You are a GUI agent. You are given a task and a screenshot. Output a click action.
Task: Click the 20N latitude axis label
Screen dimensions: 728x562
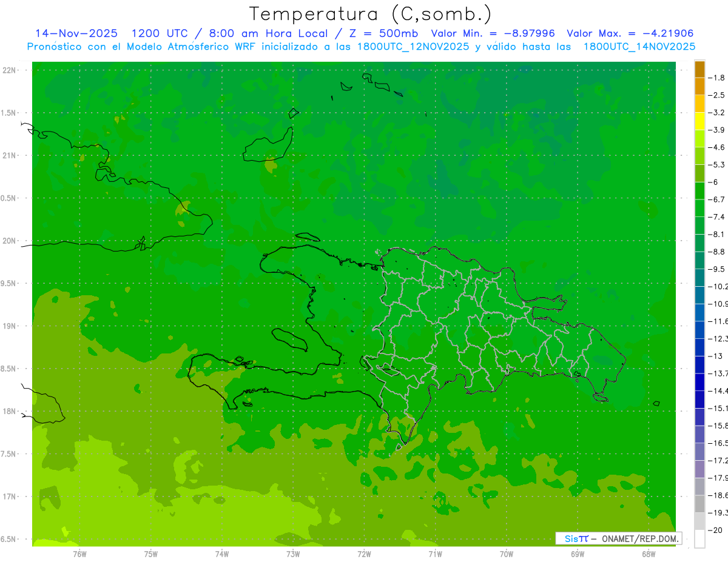[x=10, y=241]
